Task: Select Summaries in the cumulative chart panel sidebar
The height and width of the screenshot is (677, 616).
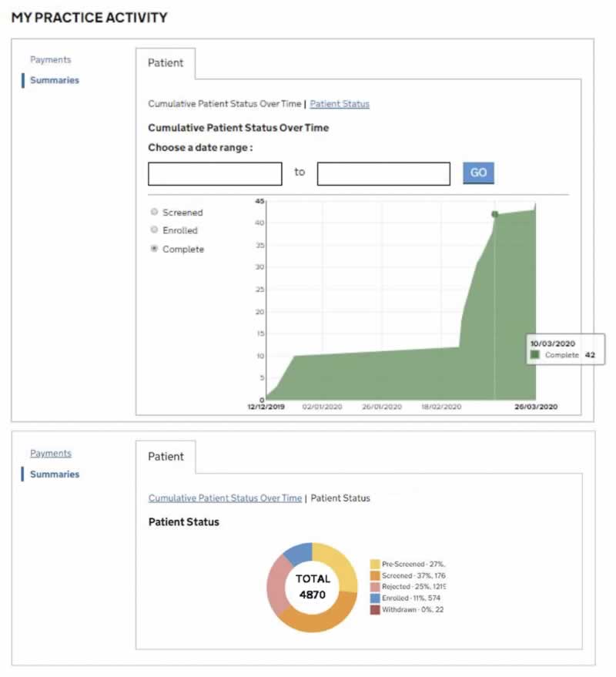Action: [x=54, y=80]
